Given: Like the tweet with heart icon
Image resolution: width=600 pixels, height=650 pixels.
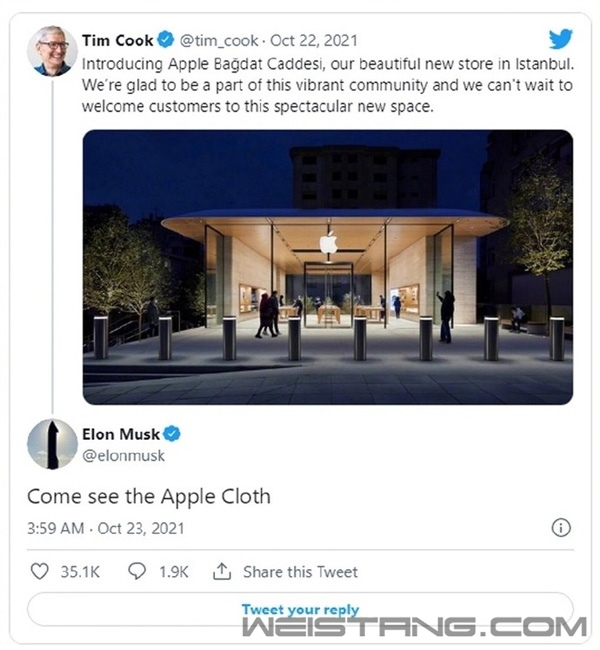Looking at the screenshot, I should (39, 572).
